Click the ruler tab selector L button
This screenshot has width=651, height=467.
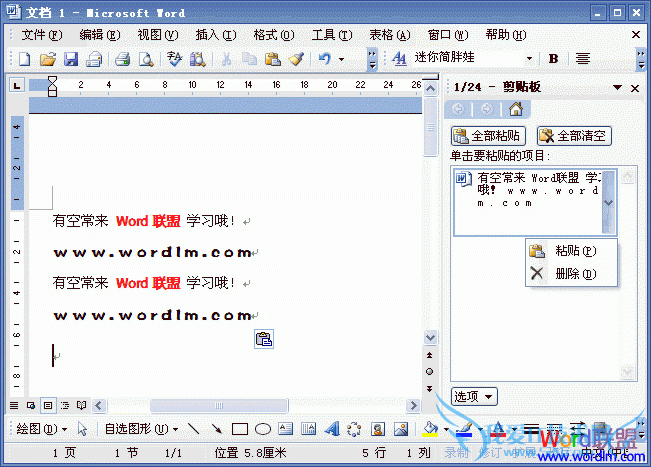click(x=17, y=86)
